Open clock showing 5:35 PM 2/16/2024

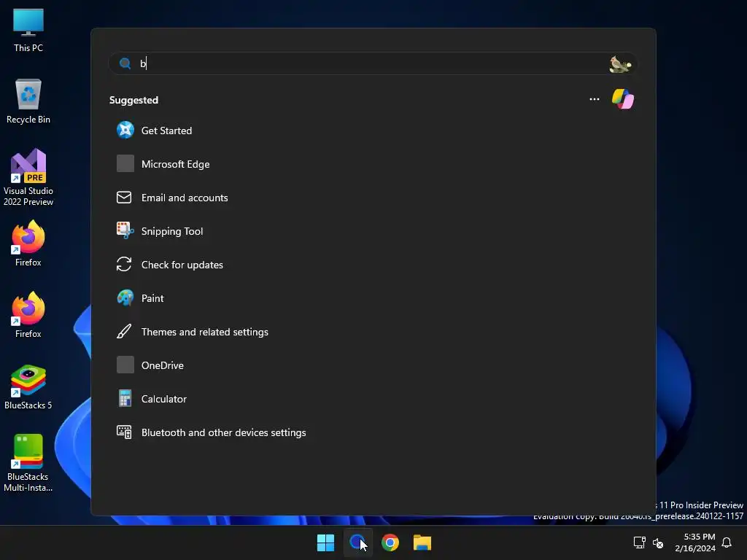point(695,542)
